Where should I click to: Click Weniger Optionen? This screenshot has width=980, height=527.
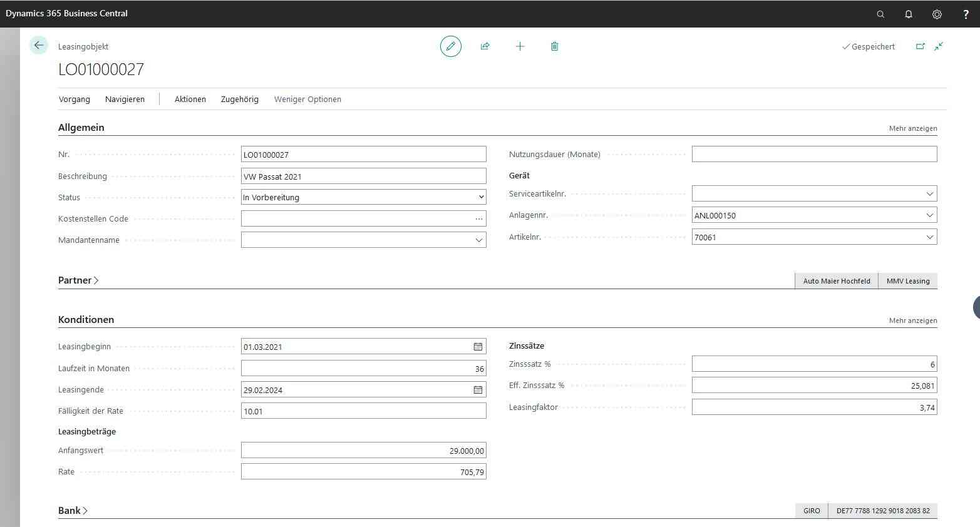pos(307,100)
